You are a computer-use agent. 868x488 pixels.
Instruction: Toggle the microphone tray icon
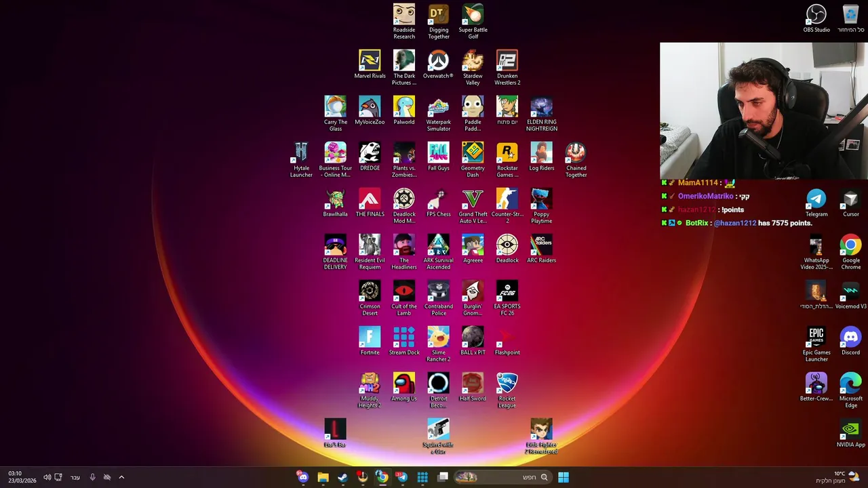pos(92,477)
